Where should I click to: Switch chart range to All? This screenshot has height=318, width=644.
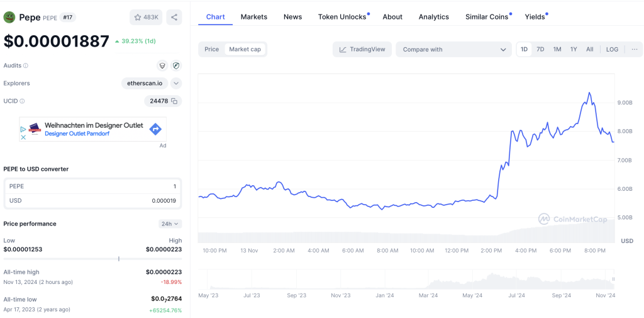coord(590,49)
